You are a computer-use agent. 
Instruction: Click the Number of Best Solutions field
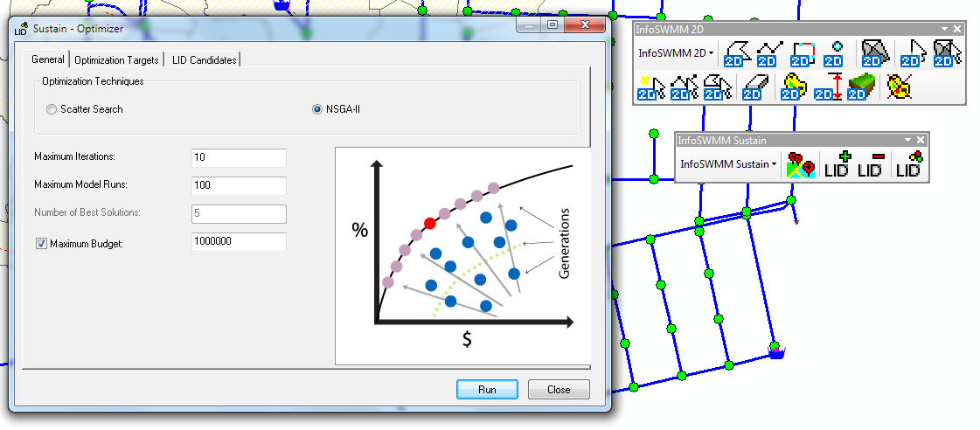pos(239,214)
